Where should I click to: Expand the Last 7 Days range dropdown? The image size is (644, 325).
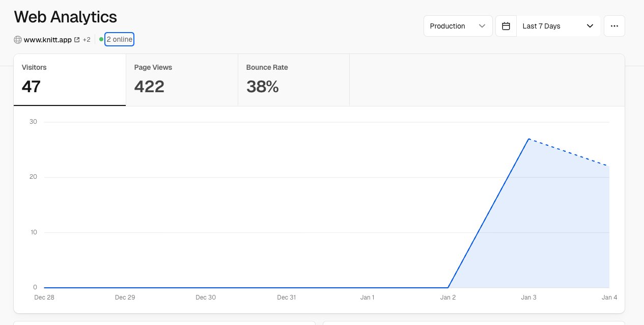coord(558,26)
